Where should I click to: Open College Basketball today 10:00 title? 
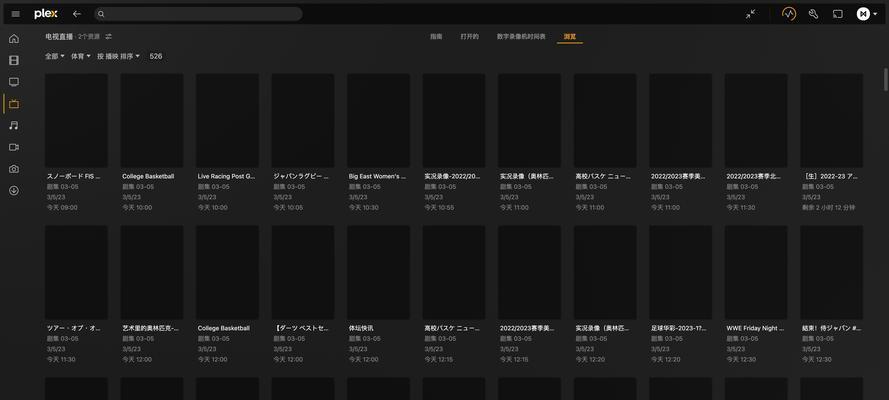148,176
